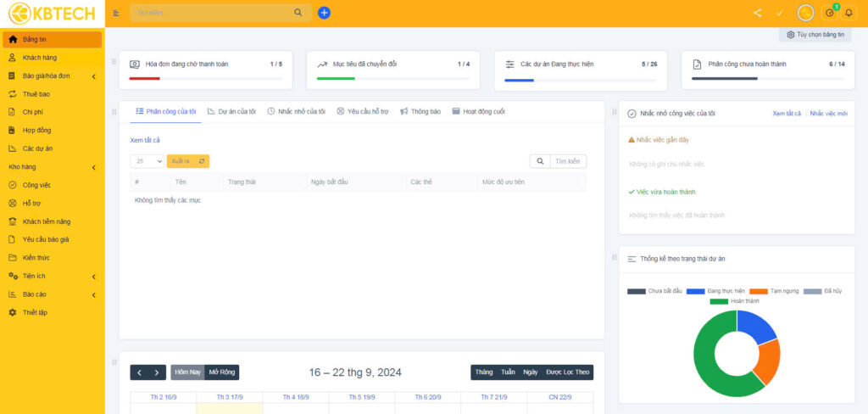Open the 25 rows-per-page dropdown
Image resolution: width=868 pixels, height=414 pixels.
coord(147,161)
